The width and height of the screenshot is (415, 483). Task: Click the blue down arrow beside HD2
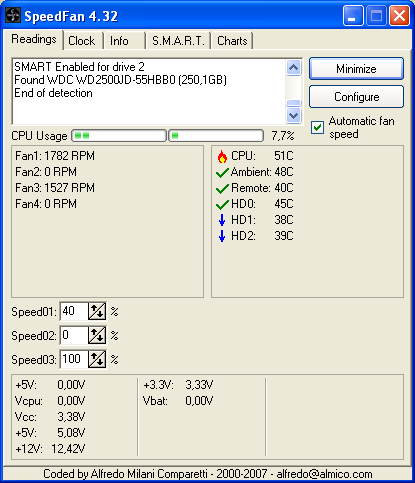coord(222,236)
